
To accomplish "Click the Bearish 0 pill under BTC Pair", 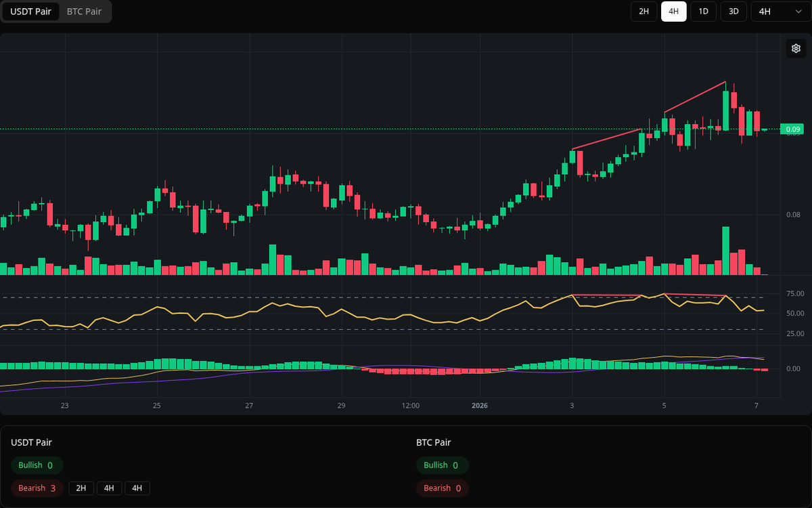I will pyautogui.click(x=442, y=488).
